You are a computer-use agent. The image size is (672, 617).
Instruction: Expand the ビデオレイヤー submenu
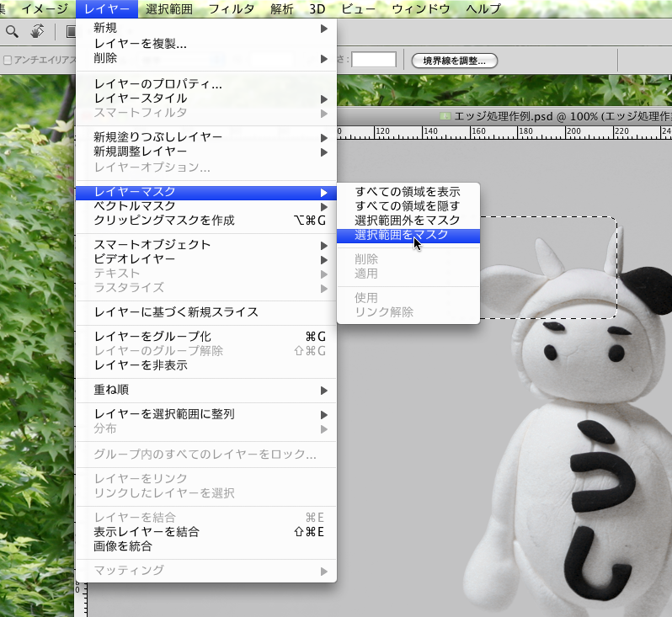pyautogui.click(x=206, y=259)
